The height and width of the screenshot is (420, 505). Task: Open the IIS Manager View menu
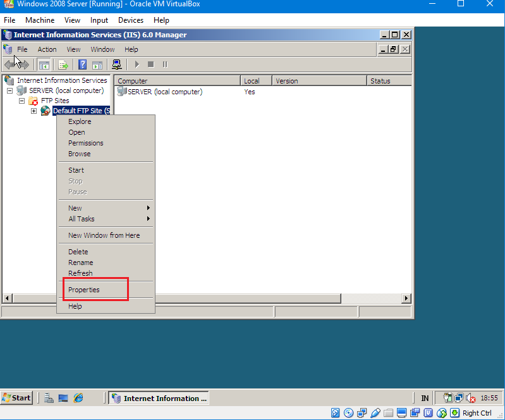[x=73, y=49]
